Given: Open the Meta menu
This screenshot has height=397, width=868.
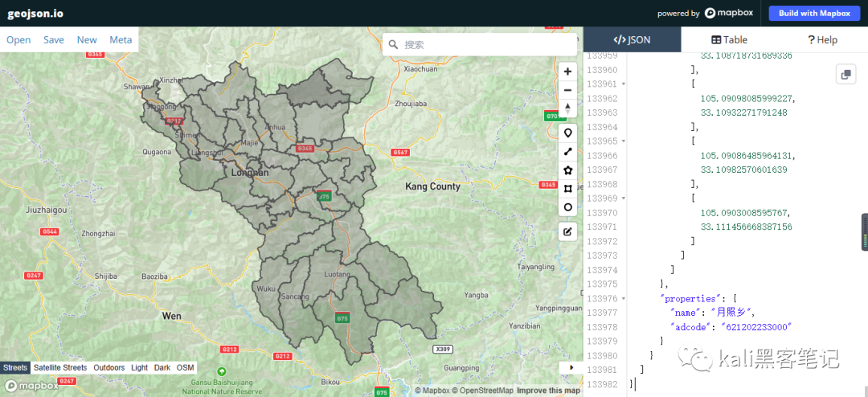Looking at the screenshot, I should pos(121,40).
